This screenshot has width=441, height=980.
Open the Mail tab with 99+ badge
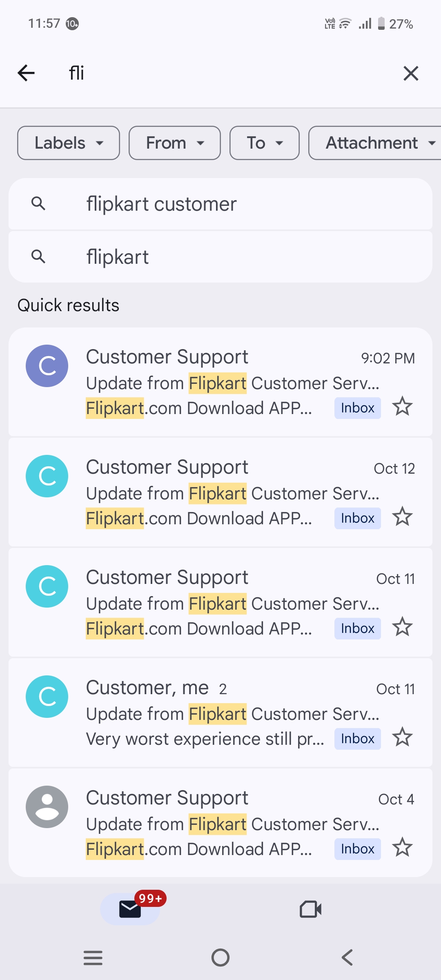tap(130, 909)
